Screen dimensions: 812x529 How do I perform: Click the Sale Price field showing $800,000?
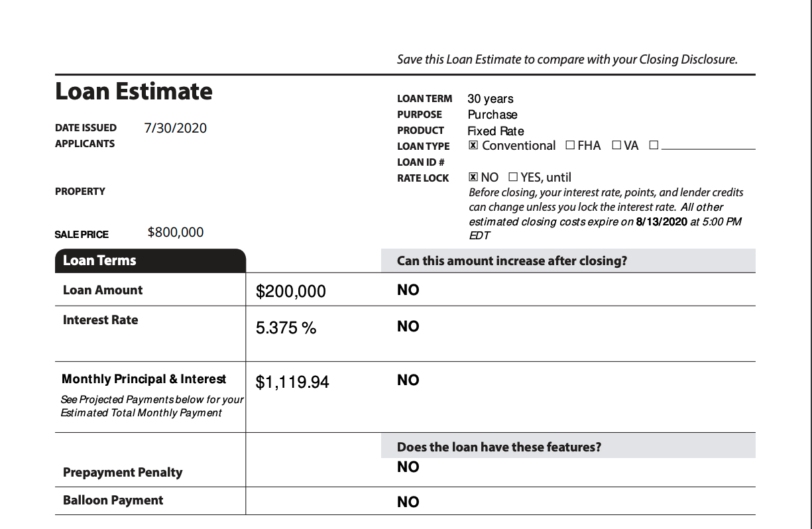175,232
